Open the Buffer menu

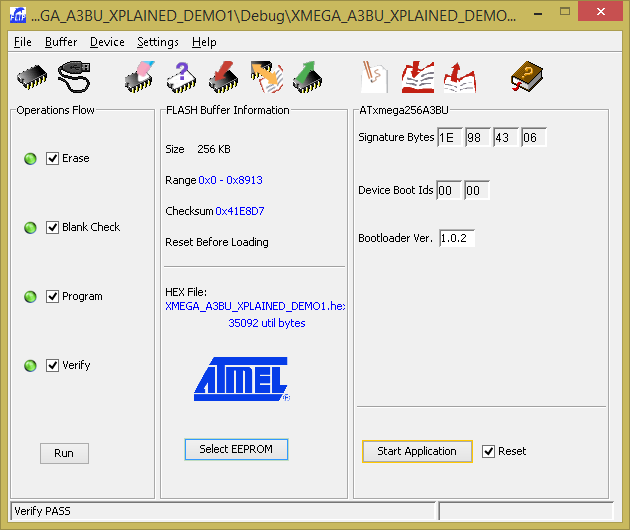pos(61,42)
